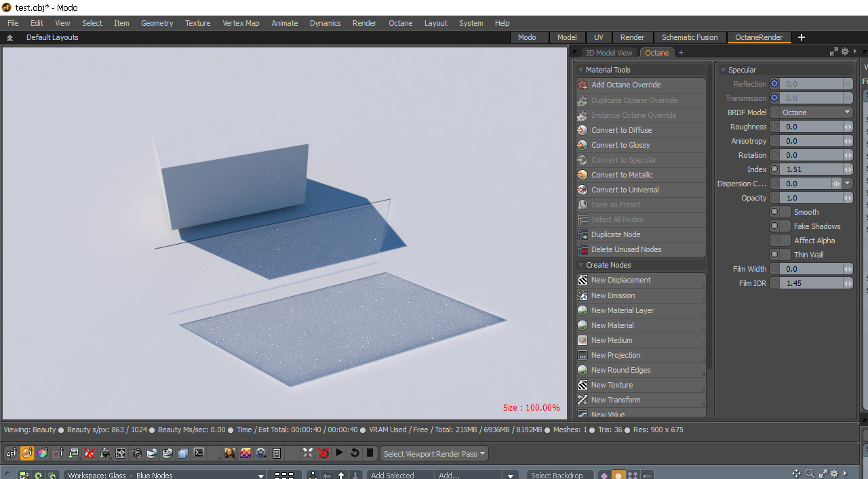Click the console terminal icon
Viewport: 868px width, 479px height.
(x=199, y=453)
